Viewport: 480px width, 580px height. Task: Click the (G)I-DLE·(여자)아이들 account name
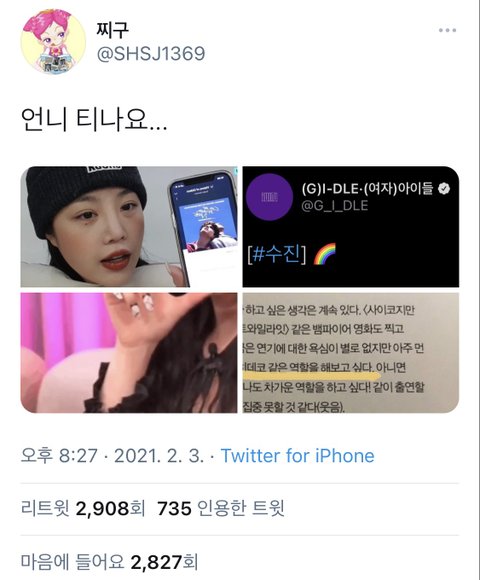367,189
